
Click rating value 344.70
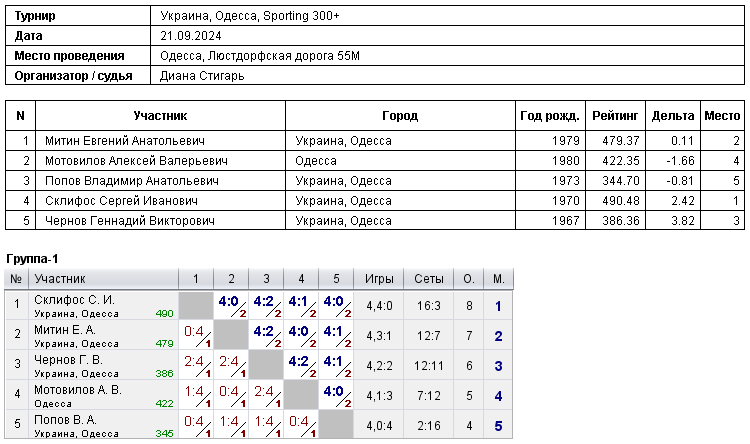pos(621,181)
